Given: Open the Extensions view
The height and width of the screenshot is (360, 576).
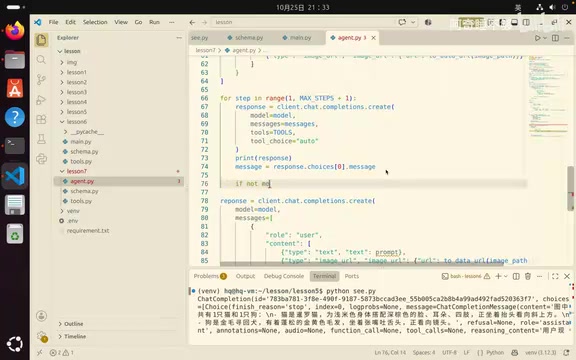Looking at the screenshot, I should tap(41, 119).
